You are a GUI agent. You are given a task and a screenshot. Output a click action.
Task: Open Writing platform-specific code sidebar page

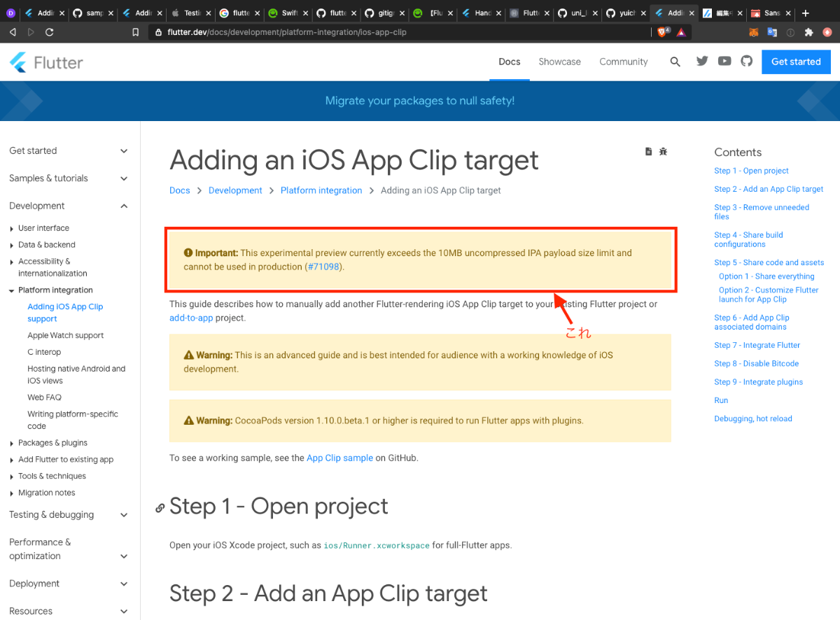(x=73, y=420)
